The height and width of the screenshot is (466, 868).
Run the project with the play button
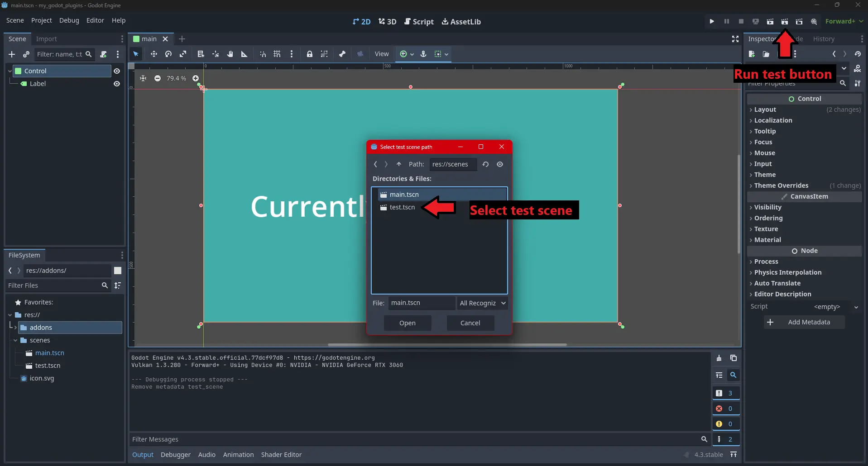712,21
